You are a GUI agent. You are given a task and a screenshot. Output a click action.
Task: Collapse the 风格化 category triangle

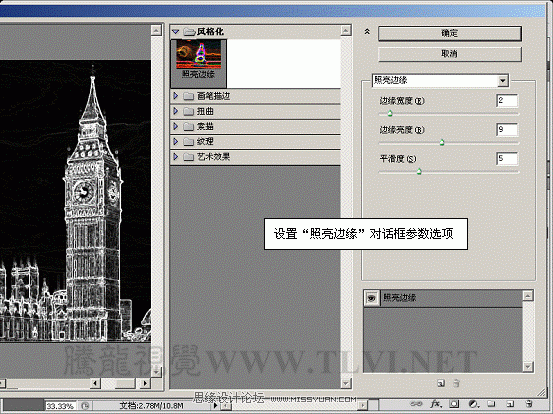click(x=176, y=32)
